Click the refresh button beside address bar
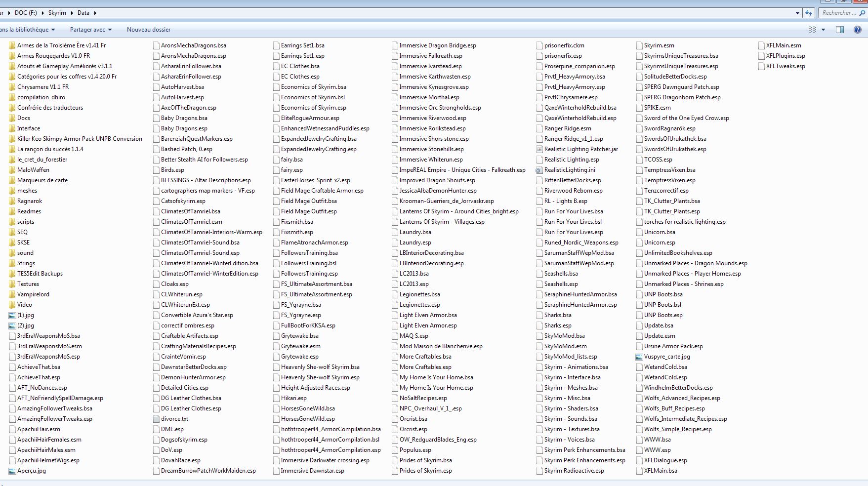 tap(809, 13)
